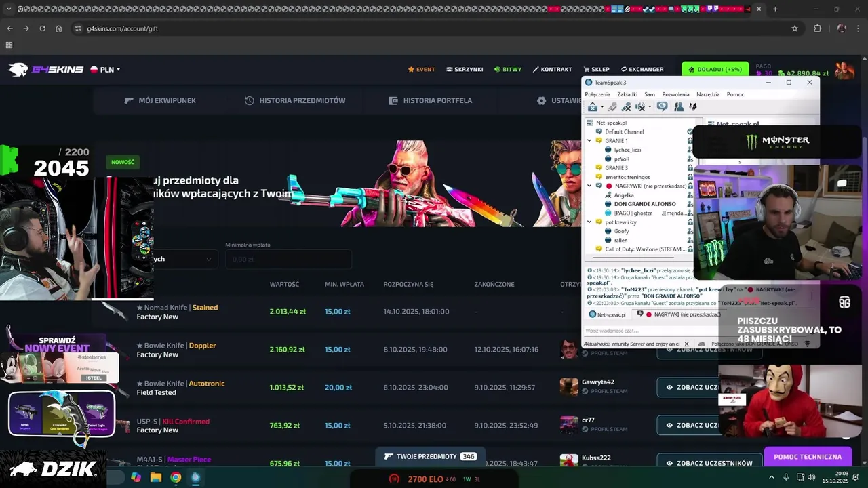
Task: Open cr77 winner avatar
Action: (569, 424)
